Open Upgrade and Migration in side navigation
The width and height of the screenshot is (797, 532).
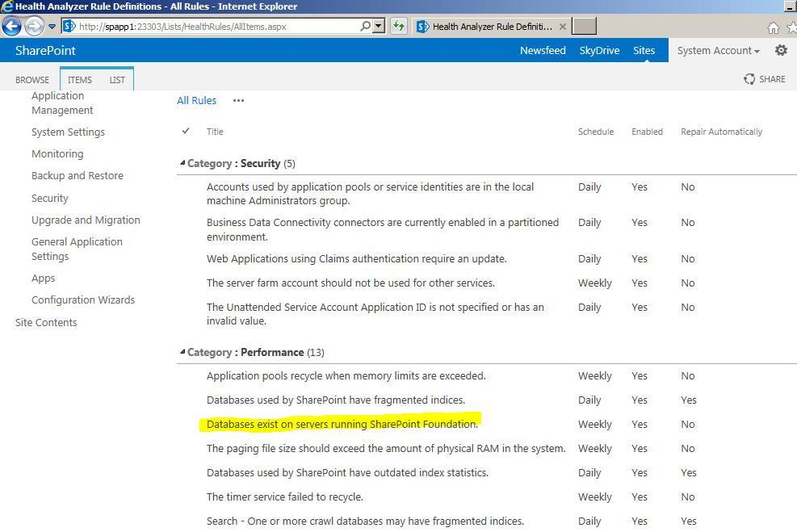coord(86,220)
